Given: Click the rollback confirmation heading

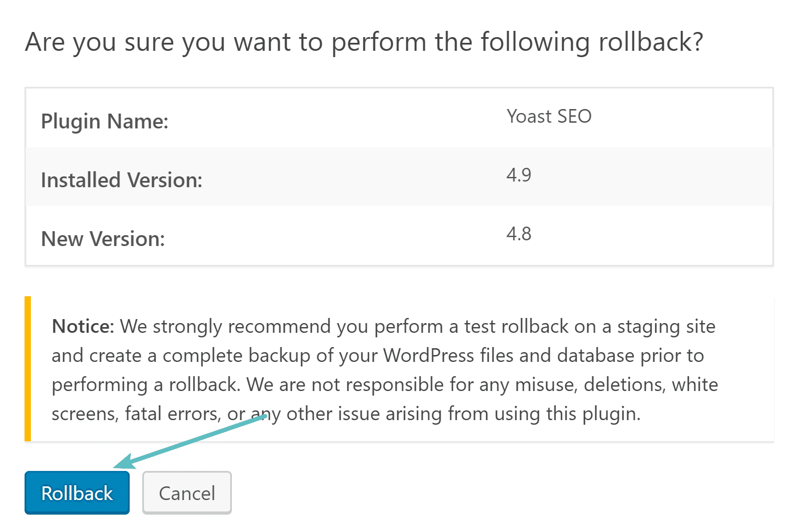Looking at the screenshot, I should coord(363,42).
